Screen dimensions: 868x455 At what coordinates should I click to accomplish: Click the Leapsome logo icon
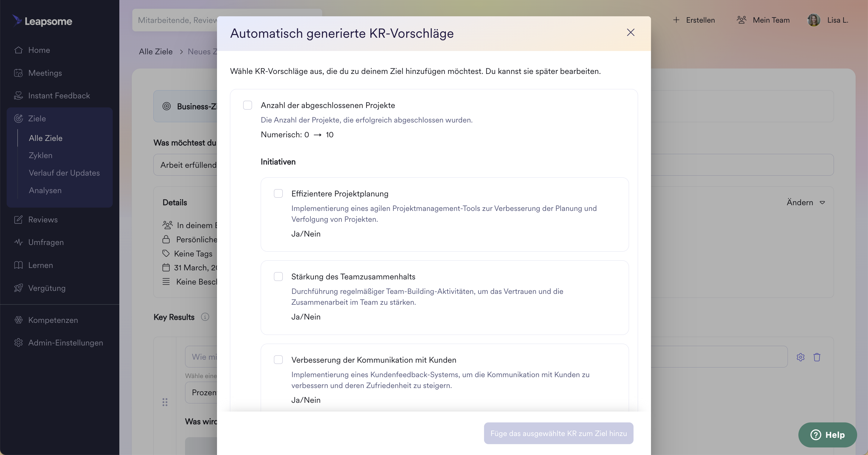[x=17, y=20]
